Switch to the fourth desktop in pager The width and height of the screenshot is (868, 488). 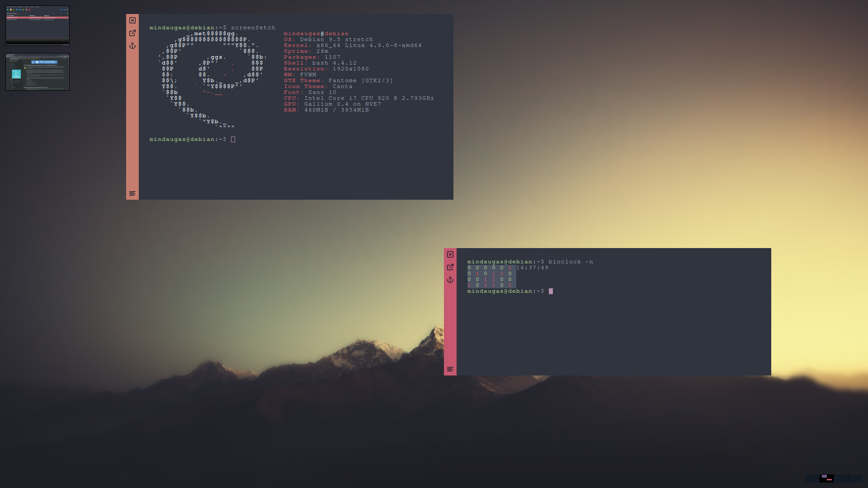click(855, 479)
